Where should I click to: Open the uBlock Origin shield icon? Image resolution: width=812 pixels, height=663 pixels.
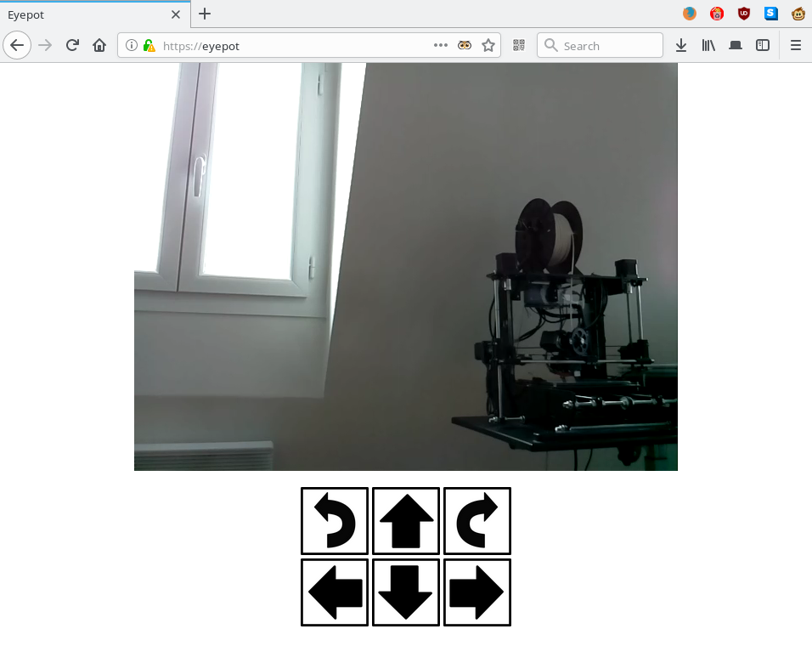point(744,14)
